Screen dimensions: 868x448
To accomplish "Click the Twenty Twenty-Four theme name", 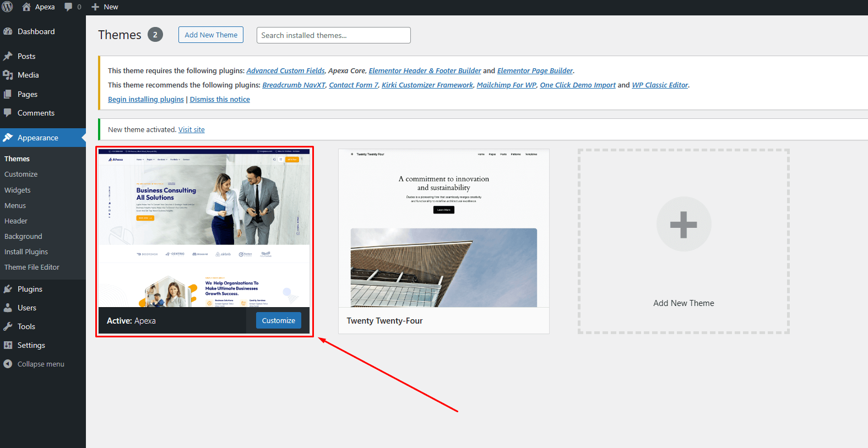I will click(384, 321).
